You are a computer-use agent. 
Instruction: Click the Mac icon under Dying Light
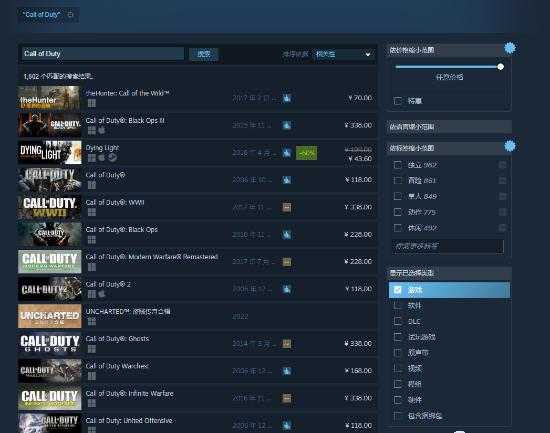[x=102, y=158]
